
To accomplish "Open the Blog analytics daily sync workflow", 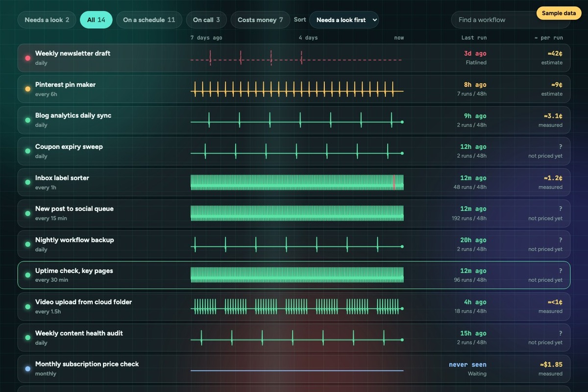I will tap(294, 120).
